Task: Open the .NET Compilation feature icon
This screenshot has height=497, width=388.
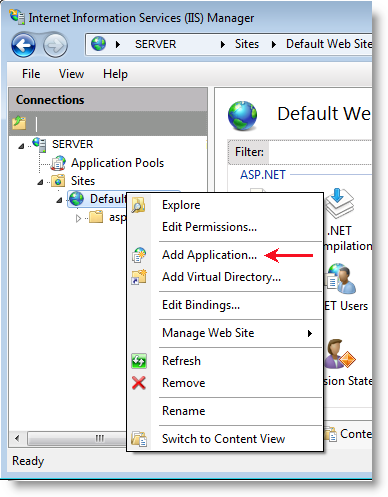Action: coord(339,203)
